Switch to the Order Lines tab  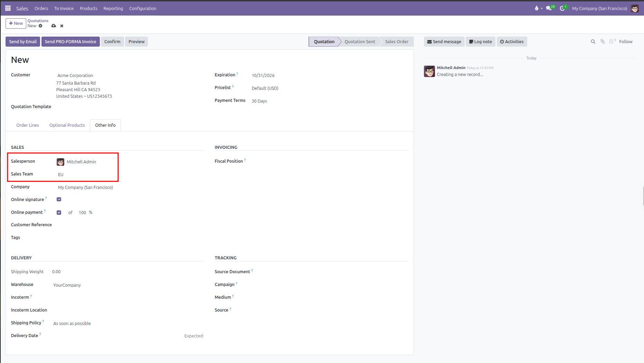[x=28, y=125]
